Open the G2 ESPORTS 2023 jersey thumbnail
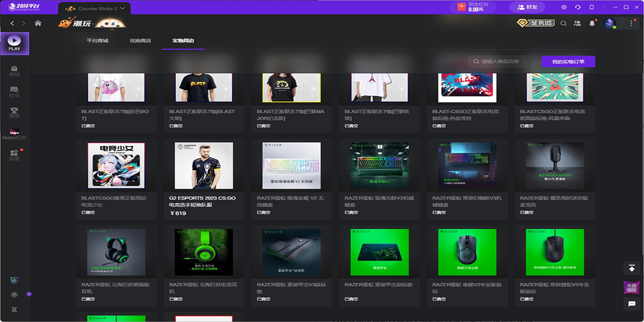The width and height of the screenshot is (644, 322). tap(204, 166)
